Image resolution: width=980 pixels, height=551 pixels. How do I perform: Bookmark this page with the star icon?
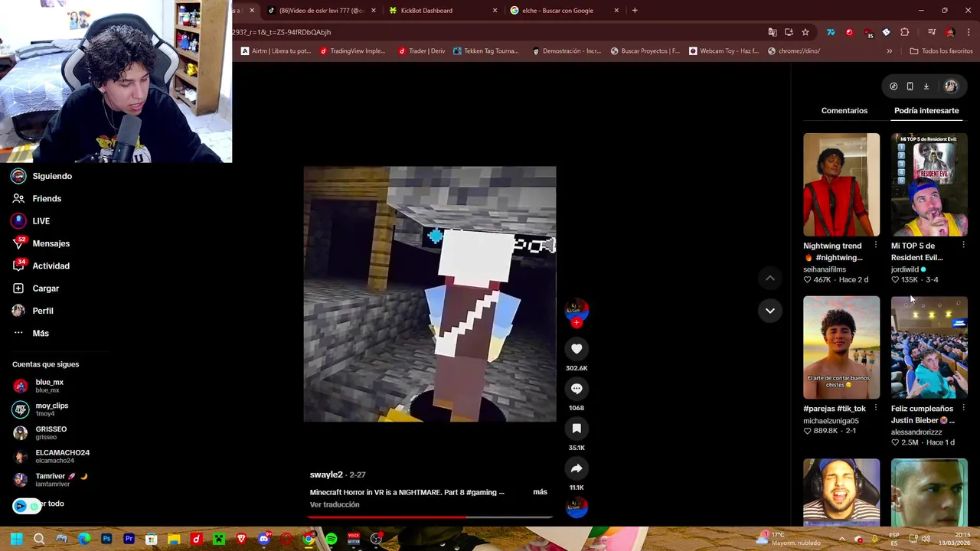click(x=805, y=32)
